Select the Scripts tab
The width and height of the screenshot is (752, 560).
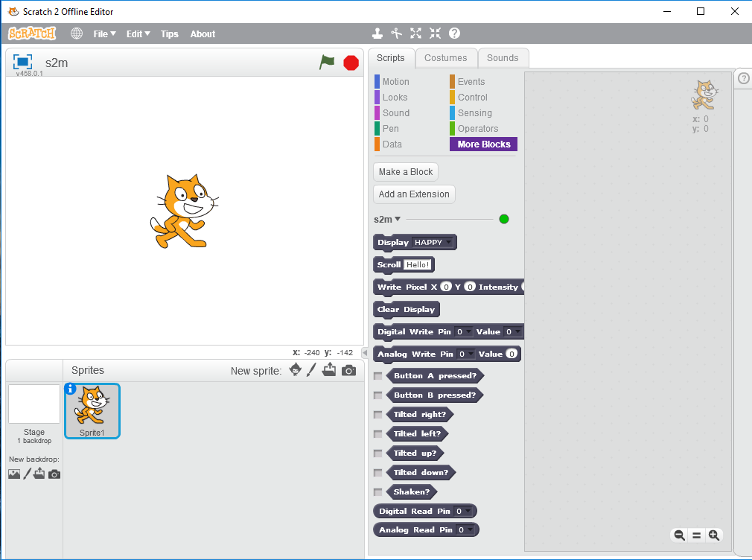tap(390, 58)
